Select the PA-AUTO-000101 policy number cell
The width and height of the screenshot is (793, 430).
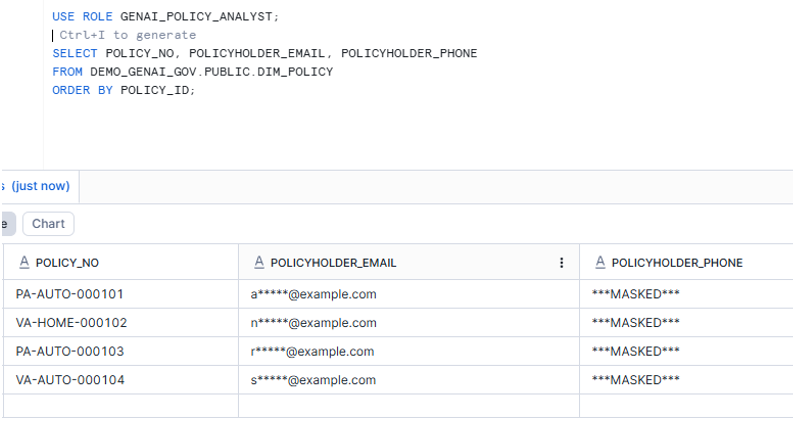pos(69,294)
